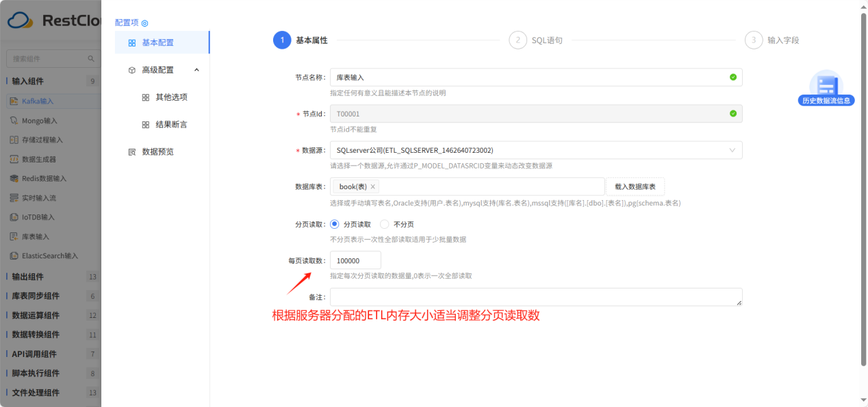
Task: Click into the 备注 textarea
Action: (x=536, y=297)
